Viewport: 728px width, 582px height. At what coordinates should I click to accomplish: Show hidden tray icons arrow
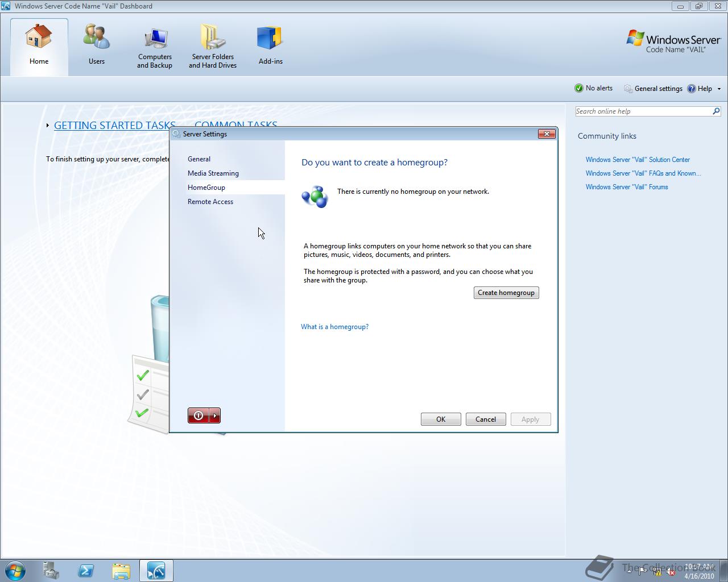click(629, 571)
